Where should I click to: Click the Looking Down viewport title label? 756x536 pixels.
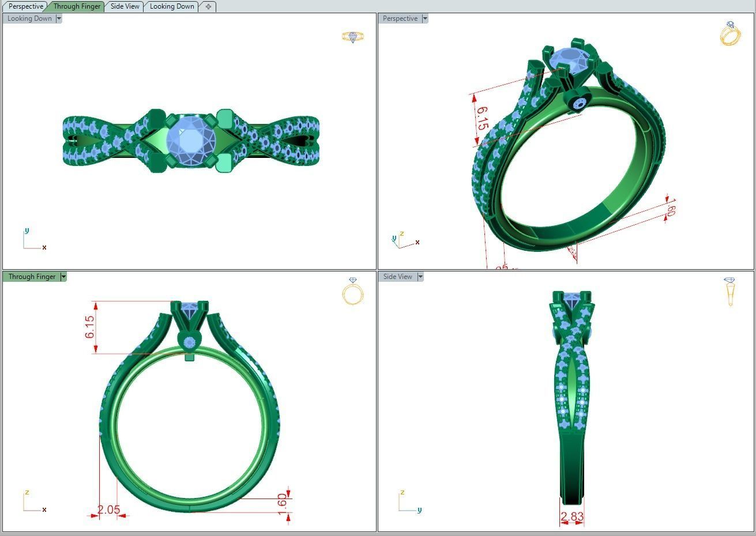coord(29,18)
